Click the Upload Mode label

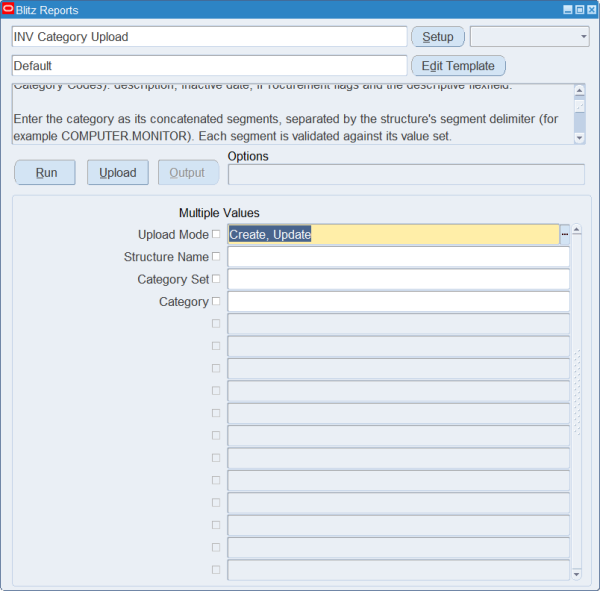click(x=173, y=235)
